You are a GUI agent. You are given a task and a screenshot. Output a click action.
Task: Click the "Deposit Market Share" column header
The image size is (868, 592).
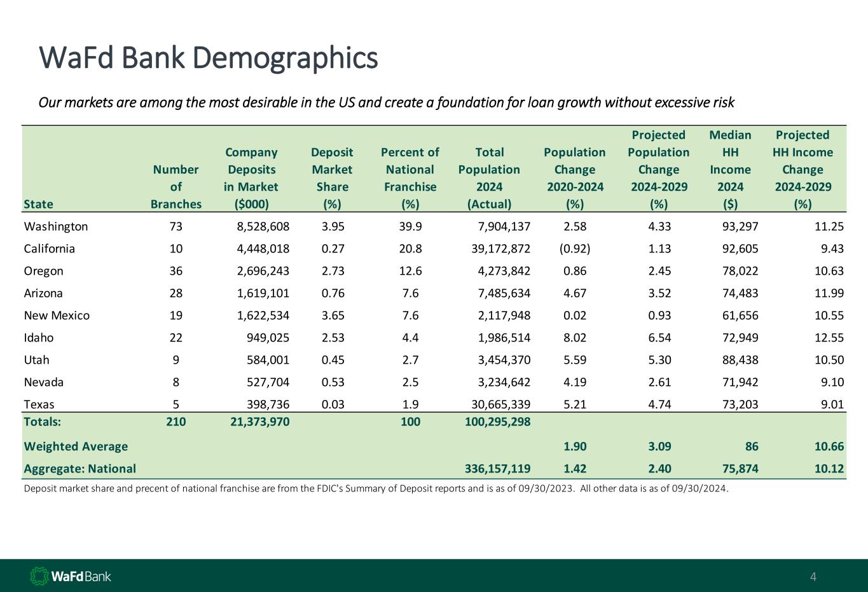click(332, 179)
